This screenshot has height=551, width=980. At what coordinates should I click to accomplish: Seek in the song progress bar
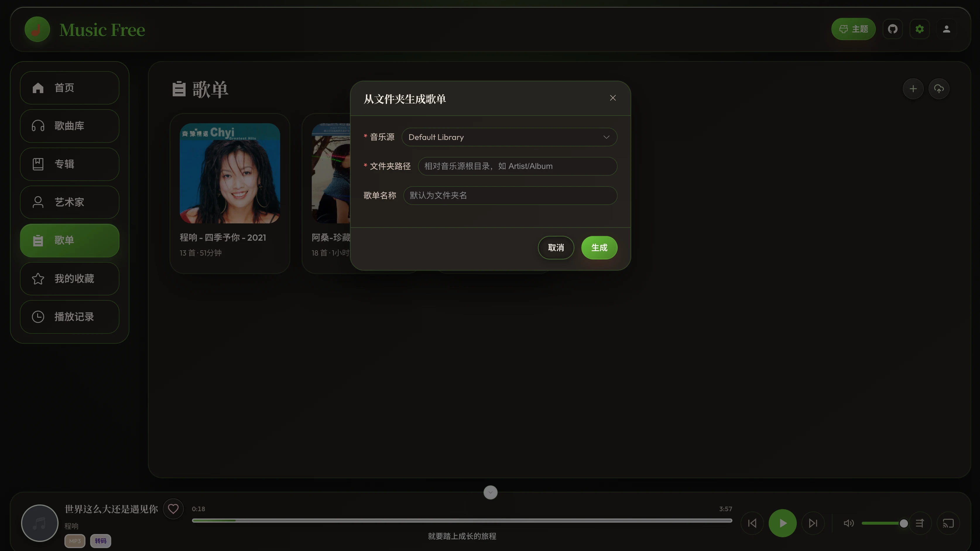click(x=462, y=520)
